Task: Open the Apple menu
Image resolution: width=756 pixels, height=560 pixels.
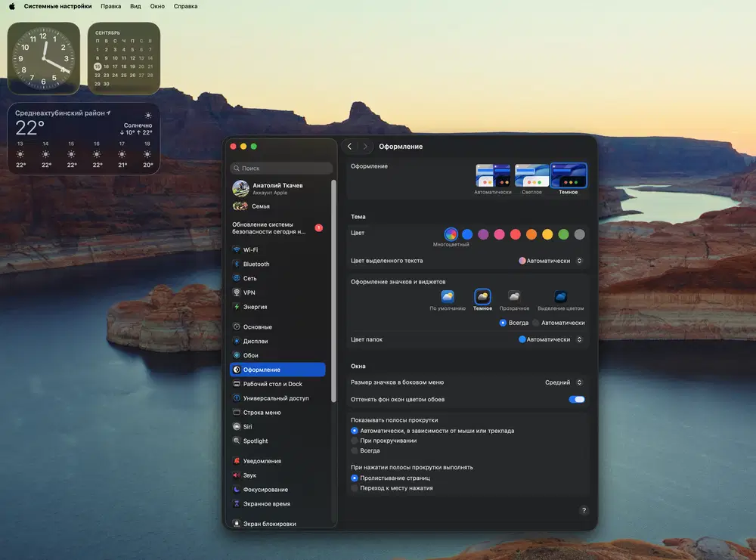Action: [x=12, y=6]
